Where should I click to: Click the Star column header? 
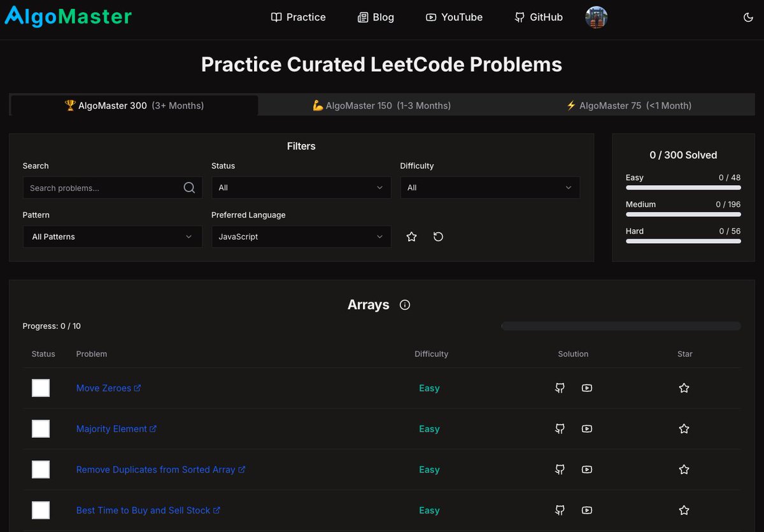685,354
